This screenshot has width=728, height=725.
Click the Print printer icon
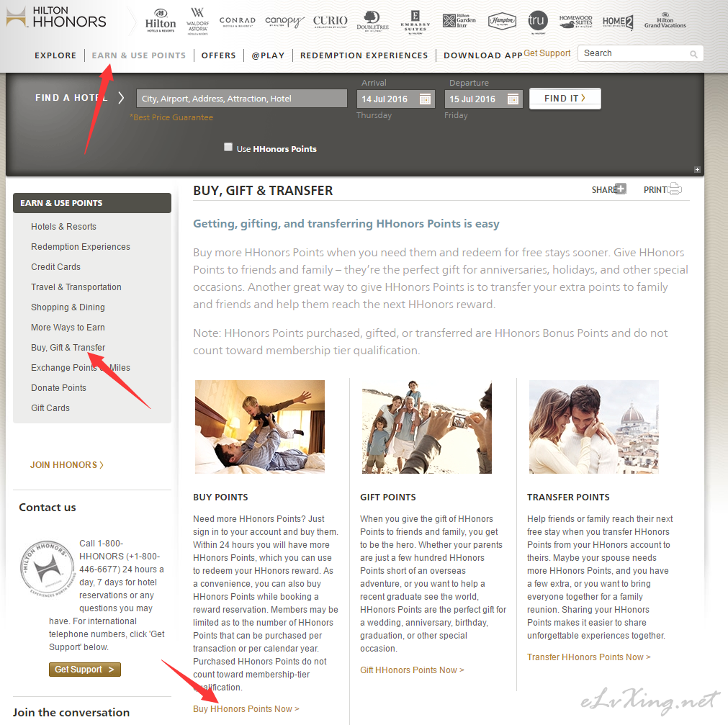[675, 189]
